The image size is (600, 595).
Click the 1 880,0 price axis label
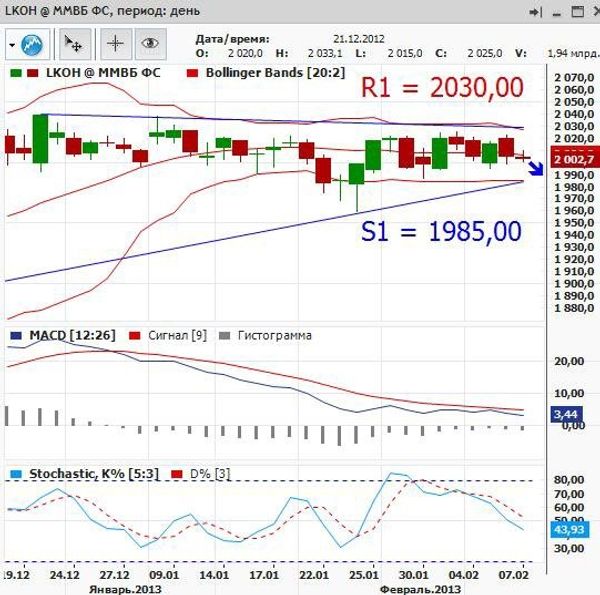coord(574,308)
